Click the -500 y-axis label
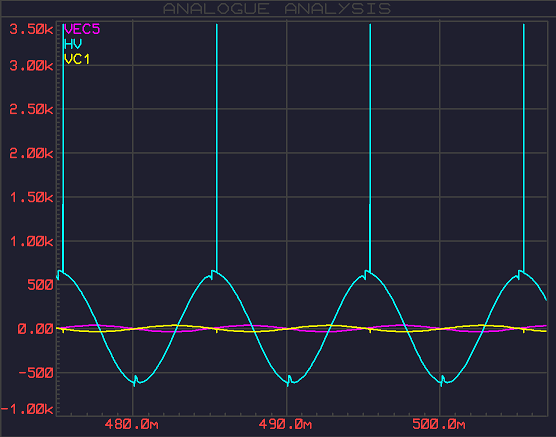The width and height of the screenshot is (556, 437). coord(36,373)
